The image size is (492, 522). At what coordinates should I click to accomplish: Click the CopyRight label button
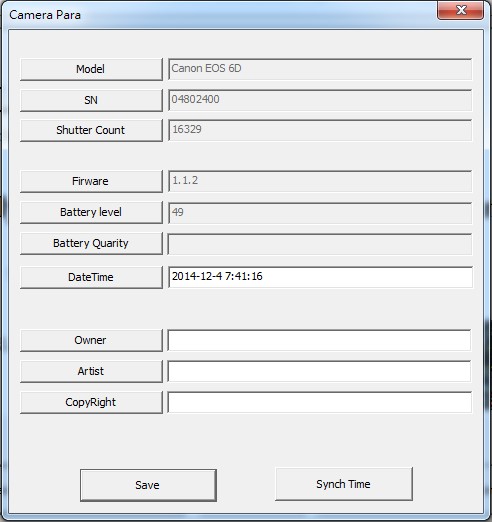point(91,402)
